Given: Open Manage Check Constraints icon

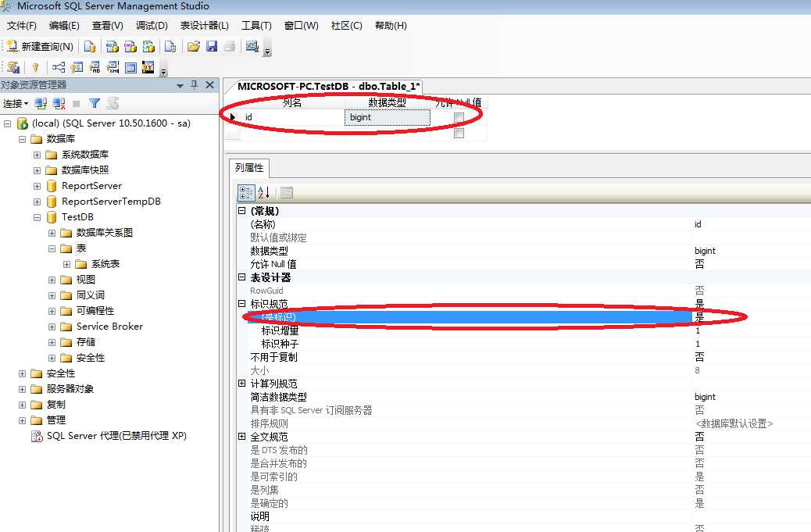Looking at the screenshot, I should 130,67.
